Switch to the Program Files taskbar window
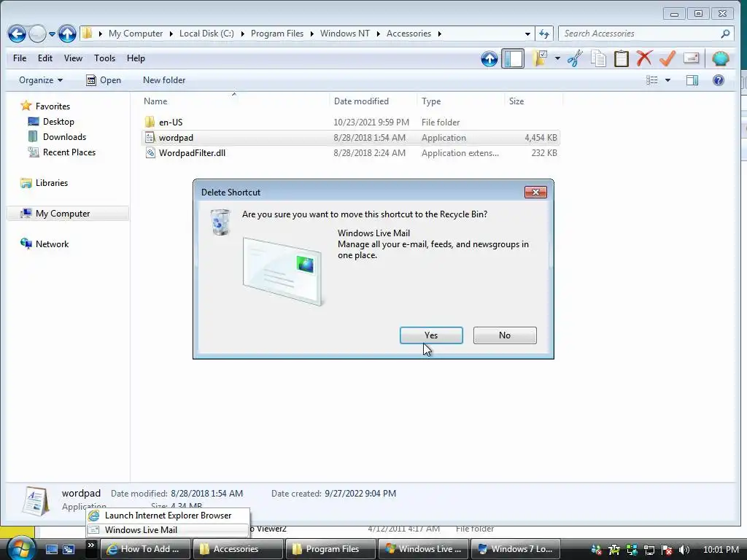The image size is (747, 560). 330,548
